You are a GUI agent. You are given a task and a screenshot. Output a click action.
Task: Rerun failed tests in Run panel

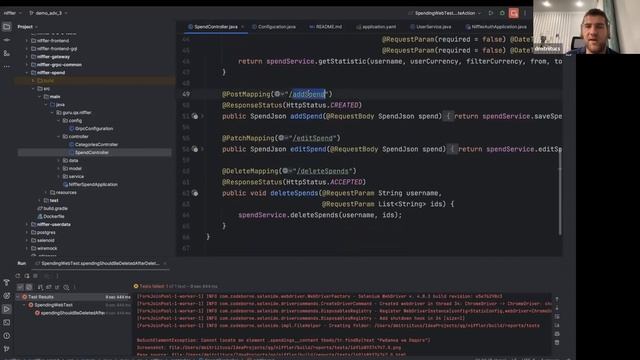pyautogui.click(x=27, y=276)
